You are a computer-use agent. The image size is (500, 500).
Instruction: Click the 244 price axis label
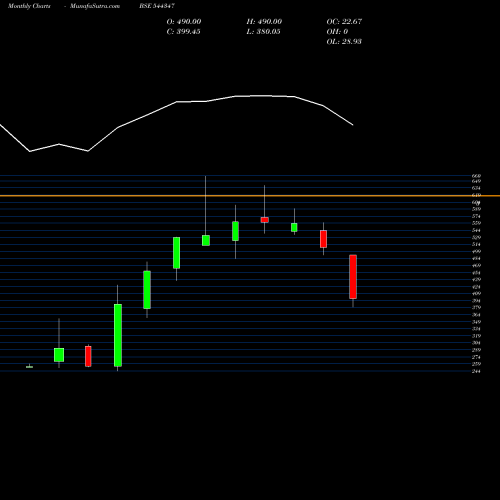(476, 371)
